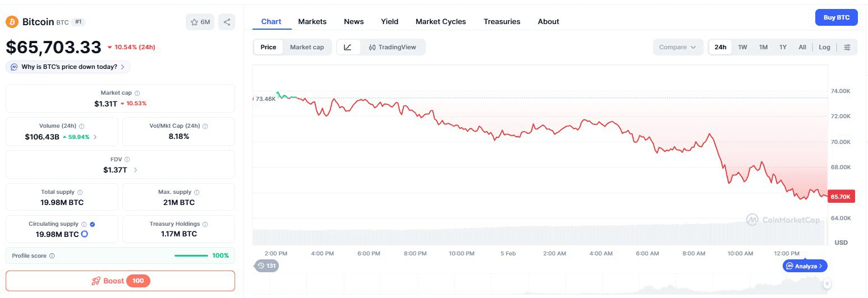Switch to TradingView candlestick chart
The image size is (868, 298).
[x=392, y=47]
